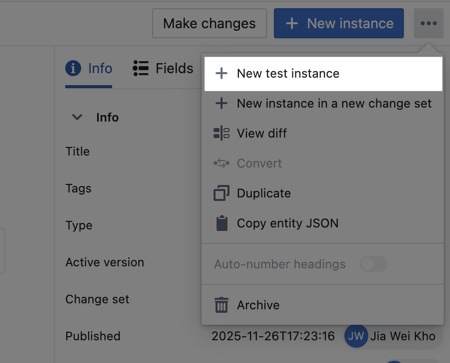Image resolution: width=450 pixels, height=363 pixels.
Task: Click plus icon for New instance in change set
Action: 221,103
